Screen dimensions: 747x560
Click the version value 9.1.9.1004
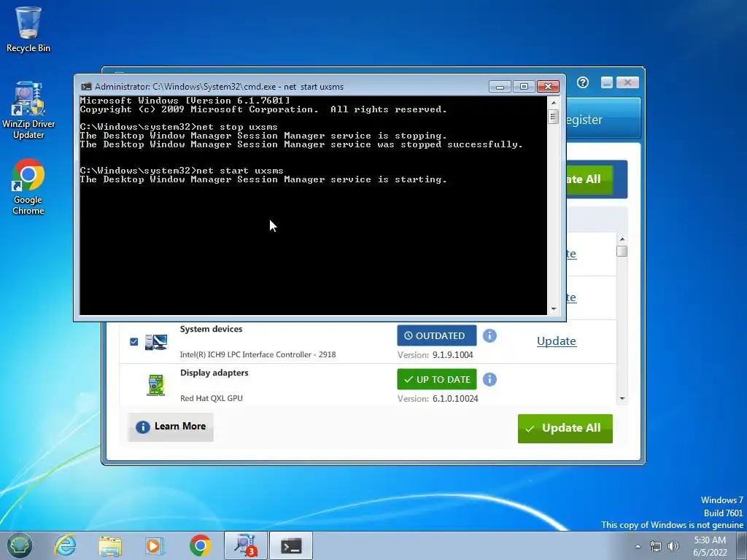click(452, 355)
